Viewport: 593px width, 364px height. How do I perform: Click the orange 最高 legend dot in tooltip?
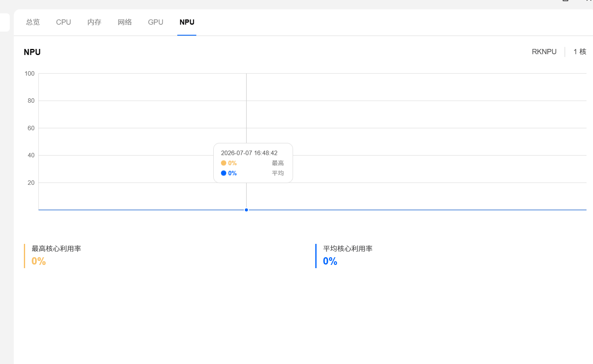(223, 163)
